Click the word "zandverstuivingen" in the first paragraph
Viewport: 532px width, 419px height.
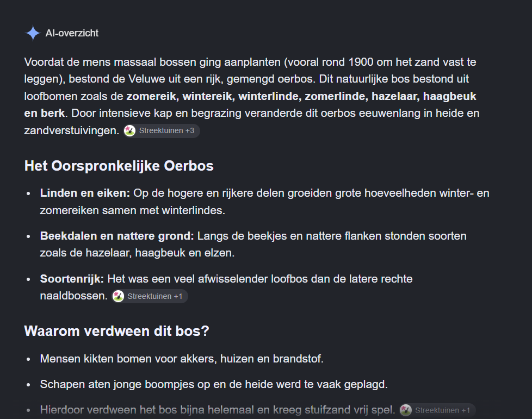[71, 130]
